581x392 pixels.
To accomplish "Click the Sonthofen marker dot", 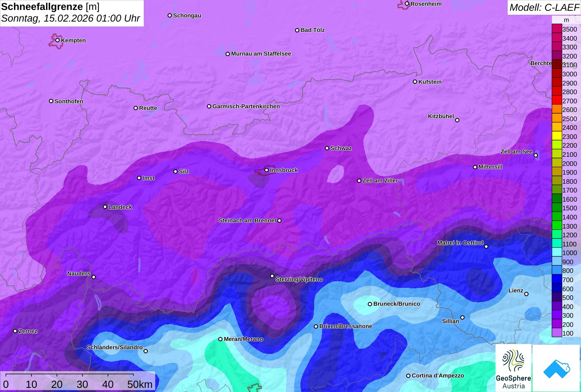I will click(51, 101).
